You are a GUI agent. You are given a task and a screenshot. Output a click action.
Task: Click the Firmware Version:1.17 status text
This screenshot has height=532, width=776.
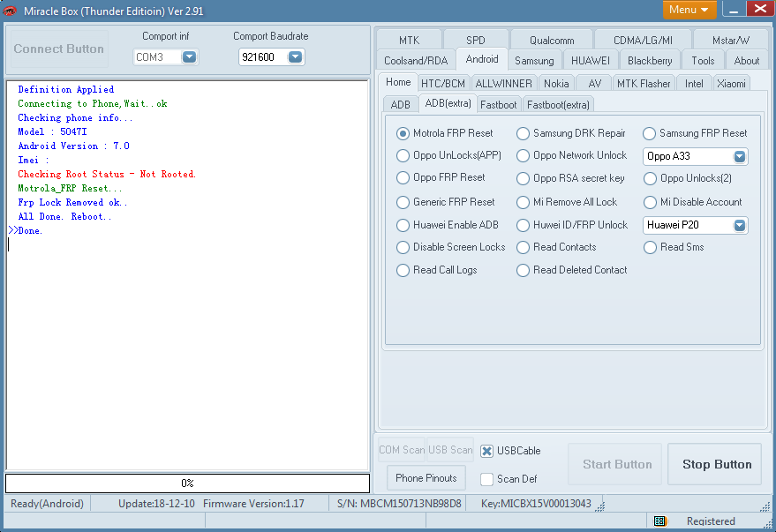pos(253,504)
